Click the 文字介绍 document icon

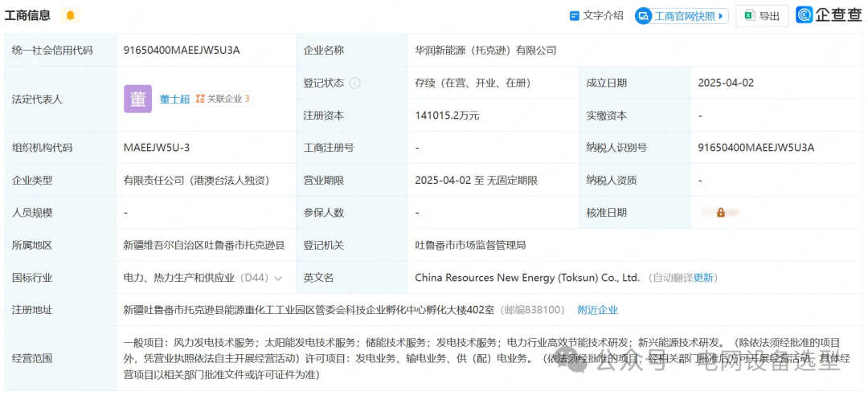click(575, 15)
